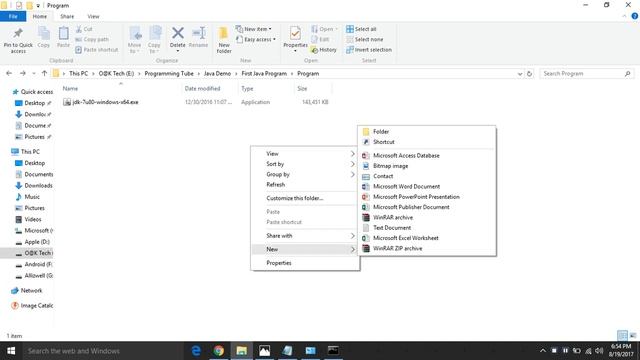Screen dimensions: 640x360
Task: Click New folder ribbon icon
Action: 224,33
